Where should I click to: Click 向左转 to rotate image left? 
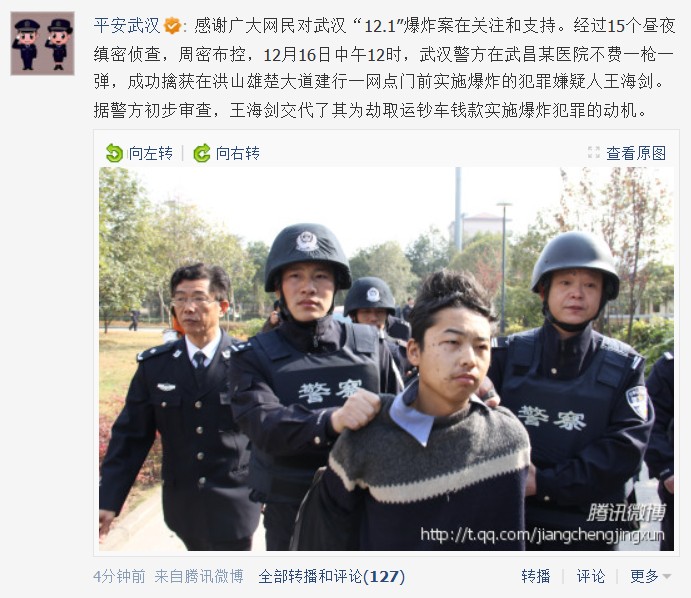click(150, 153)
